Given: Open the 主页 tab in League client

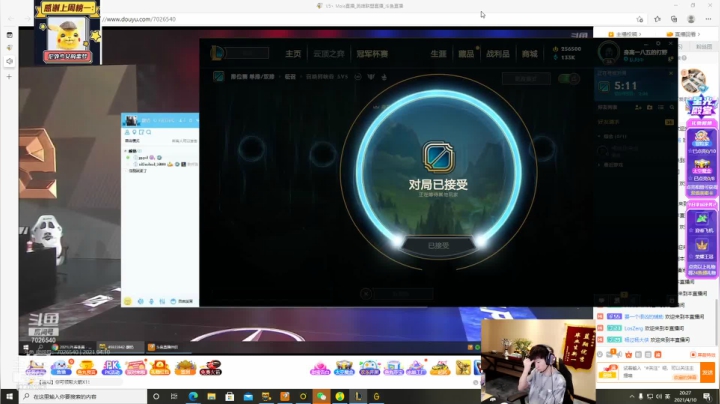Looking at the screenshot, I should [292, 54].
